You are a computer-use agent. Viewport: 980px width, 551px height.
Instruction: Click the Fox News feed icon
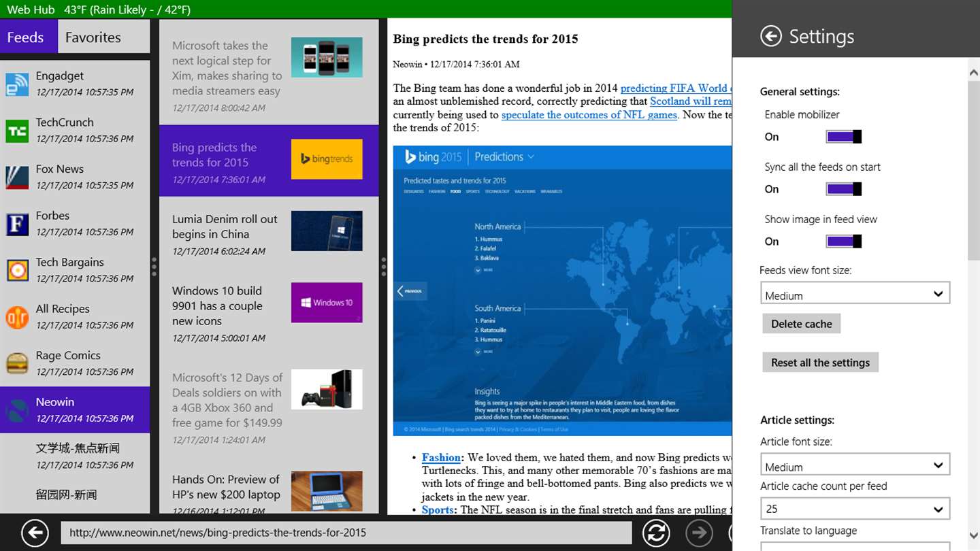[17, 177]
